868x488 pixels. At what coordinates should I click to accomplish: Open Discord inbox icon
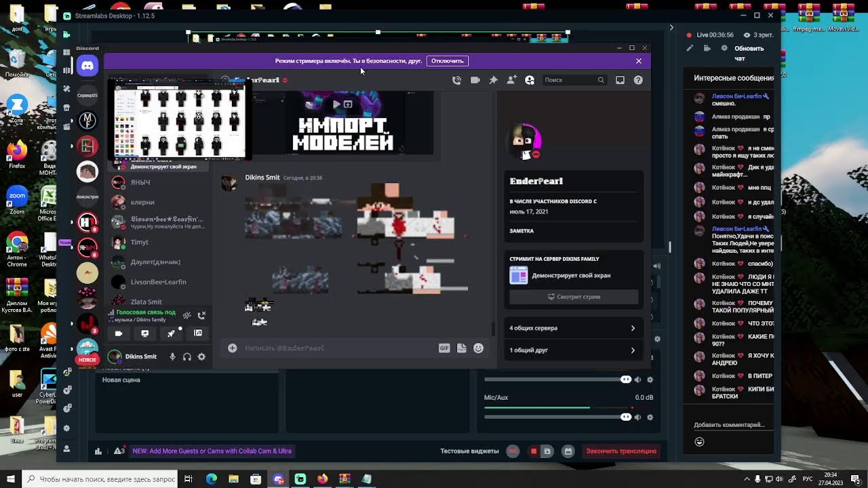click(x=620, y=80)
